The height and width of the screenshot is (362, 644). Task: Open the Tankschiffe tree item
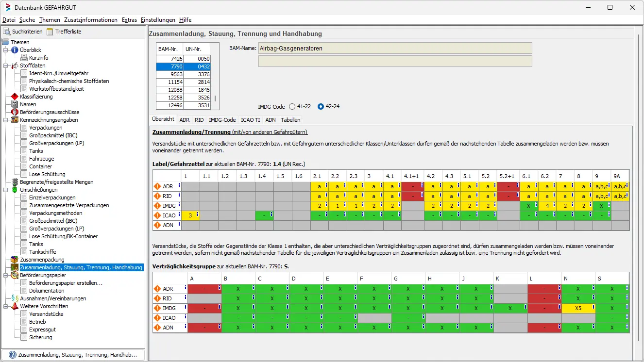(x=42, y=252)
